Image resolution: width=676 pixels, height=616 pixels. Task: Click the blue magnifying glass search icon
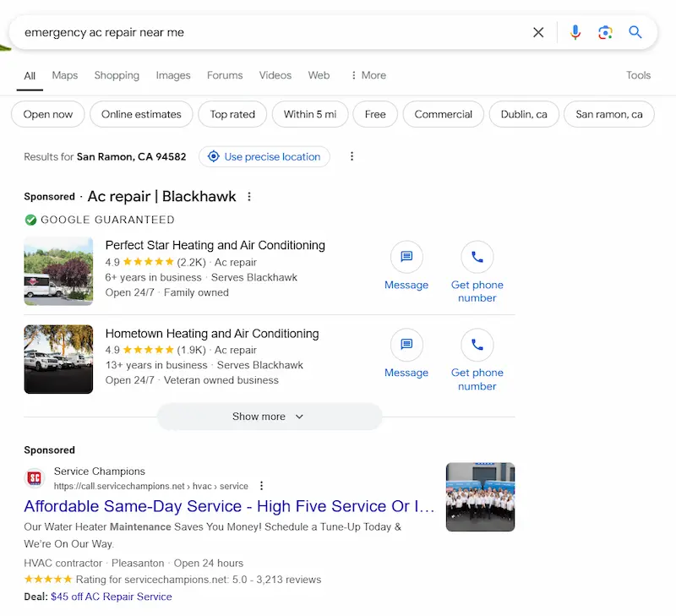click(x=635, y=33)
